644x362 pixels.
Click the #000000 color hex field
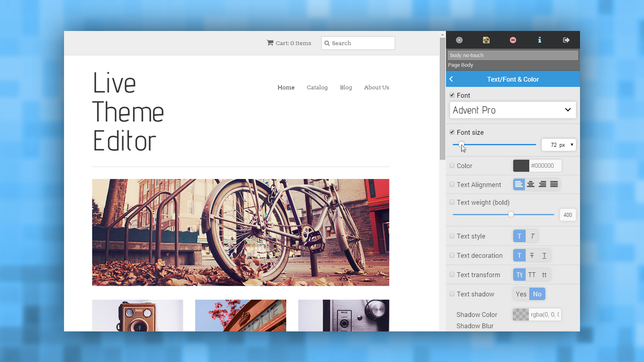(x=545, y=166)
